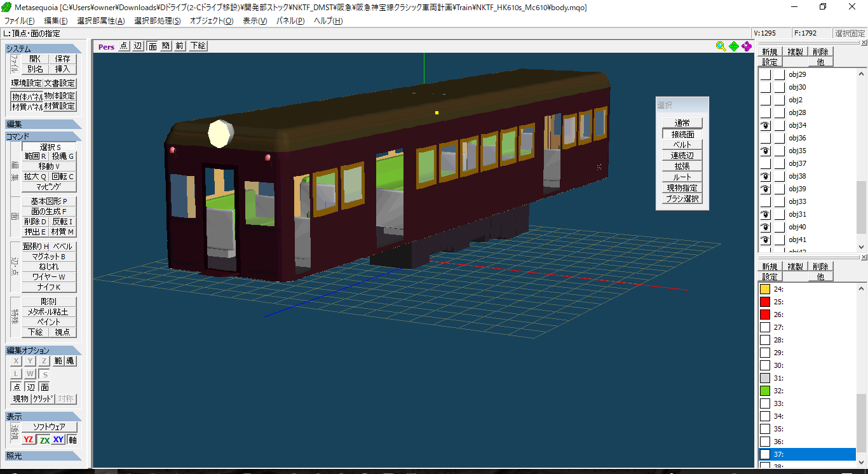Click the 下絵 button in viewport header
This screenshot has width=868, height=474.
pyautogui.click(x=198, y=46)
